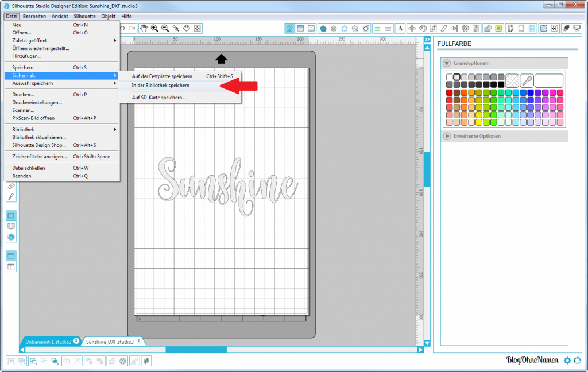Collapse the Grundoptionen section
This screenshot has width=588, height=372.
[x=447, y=63]
